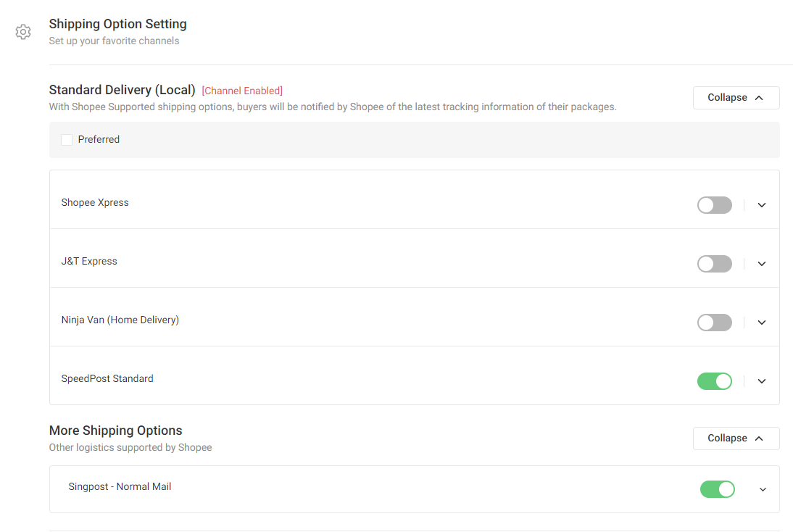Viewport: 793px width, 532px height.
Task: Expand Singpost - Normal Mail chevron
Action: [763, 489]
